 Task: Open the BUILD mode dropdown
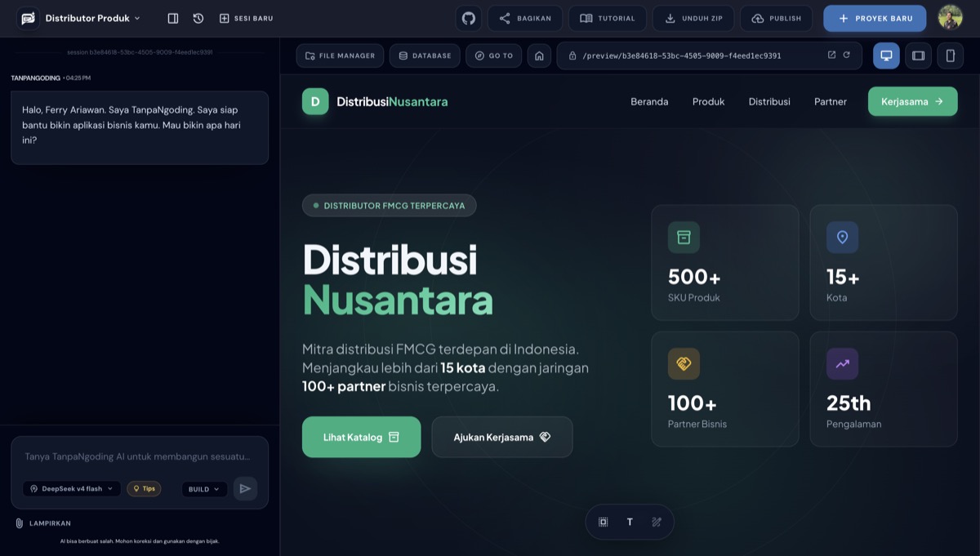(x=204, y=489)
